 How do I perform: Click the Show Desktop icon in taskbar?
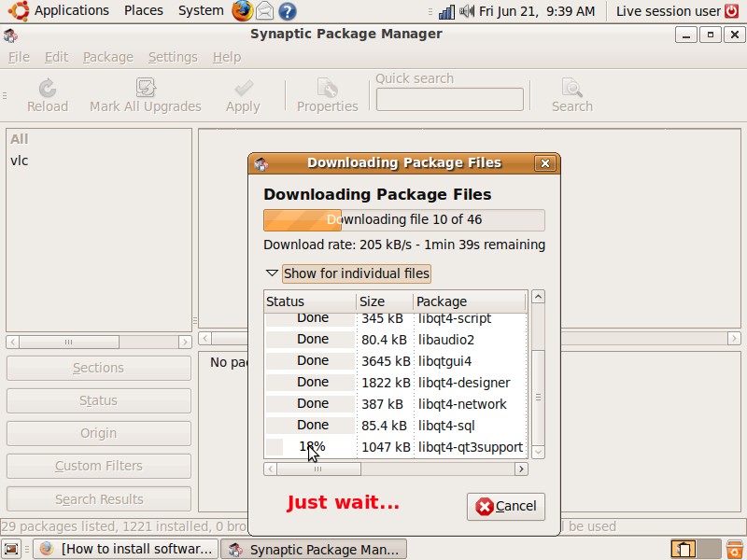tap(11, 549)
